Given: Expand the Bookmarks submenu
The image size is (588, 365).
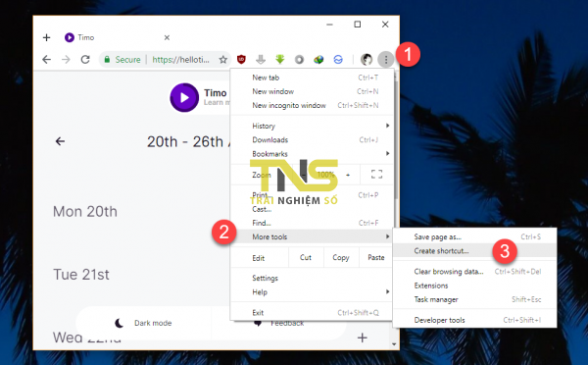Looking at the screenshot, I should coord(312,154).
